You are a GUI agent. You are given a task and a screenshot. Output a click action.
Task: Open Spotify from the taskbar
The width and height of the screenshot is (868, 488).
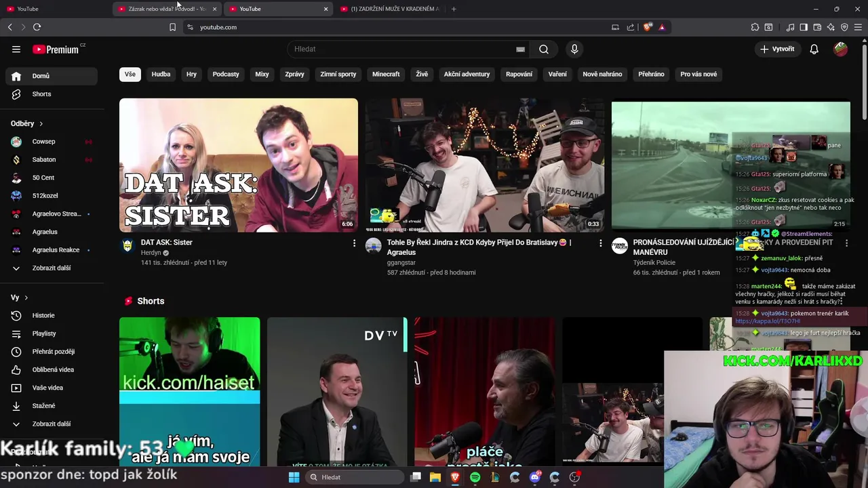475,477
